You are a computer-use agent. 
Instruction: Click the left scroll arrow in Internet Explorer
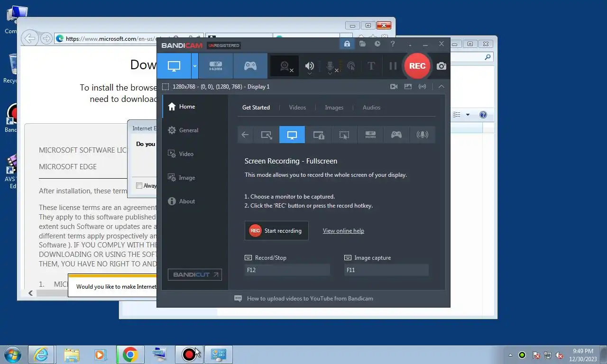31,293
